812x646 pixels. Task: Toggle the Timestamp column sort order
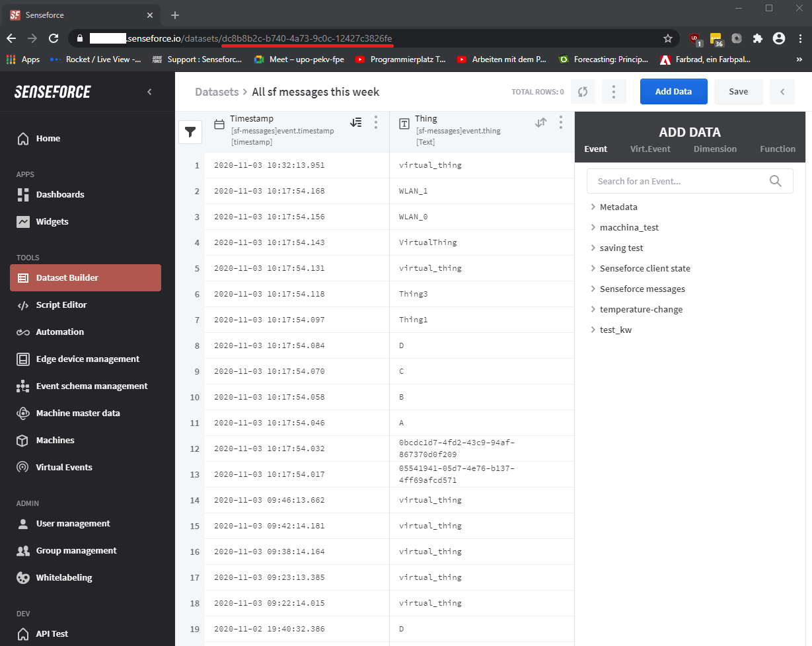coord(356,122)
